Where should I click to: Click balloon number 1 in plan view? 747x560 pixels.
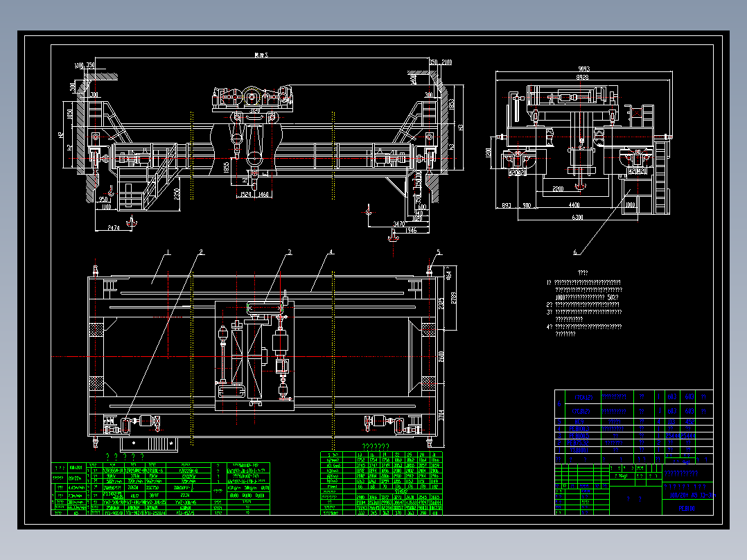(x=168, y=252)
